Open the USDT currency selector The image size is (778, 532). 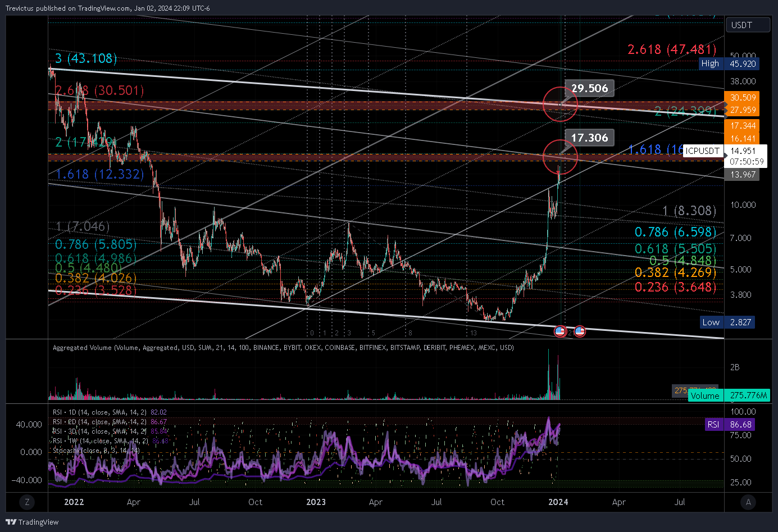pyautogui.click(x=748, y=25)
